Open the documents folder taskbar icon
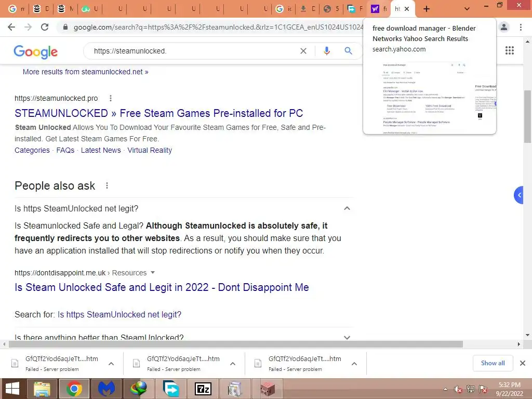Screen dimensions: 532x399 pos(235,389)
